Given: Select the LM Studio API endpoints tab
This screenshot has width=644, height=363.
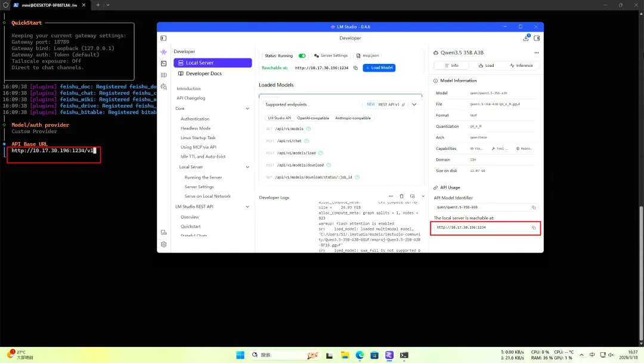Looking at the screenshot, I should pos(279,118).
